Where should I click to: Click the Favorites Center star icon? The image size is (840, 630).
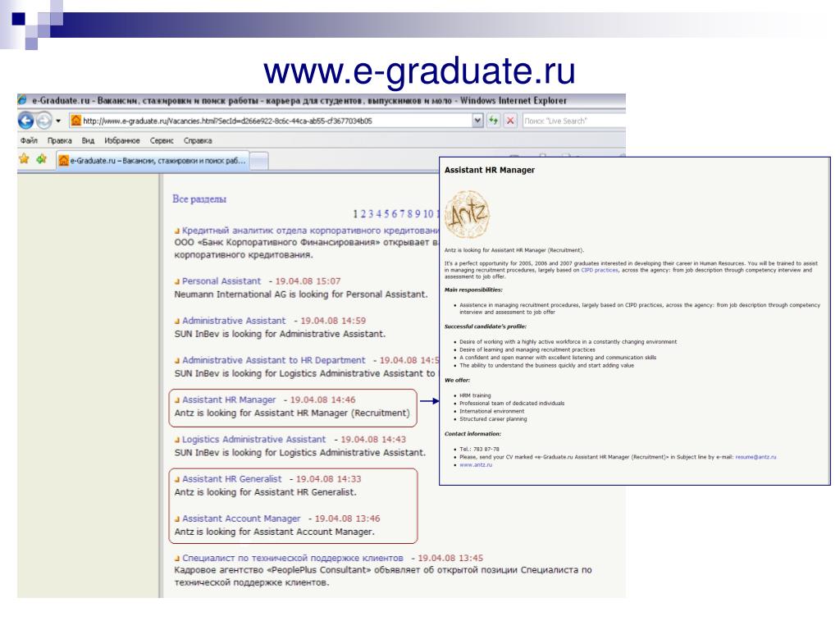point(24,159)
